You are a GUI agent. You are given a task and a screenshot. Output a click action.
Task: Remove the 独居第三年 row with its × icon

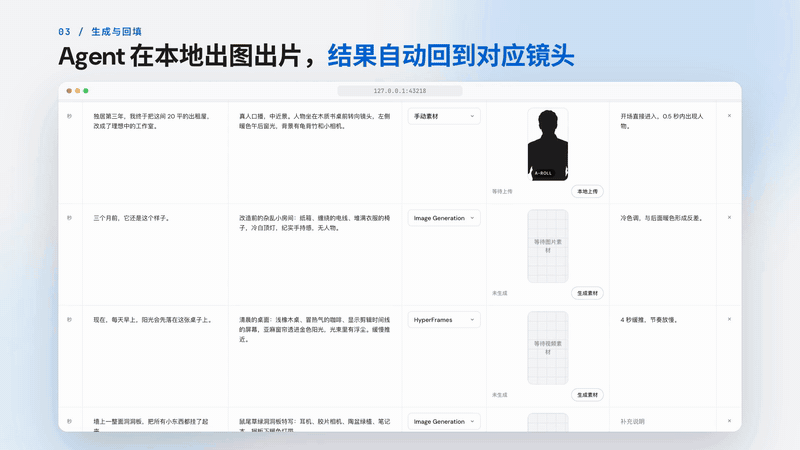click(x=729, y=116)
